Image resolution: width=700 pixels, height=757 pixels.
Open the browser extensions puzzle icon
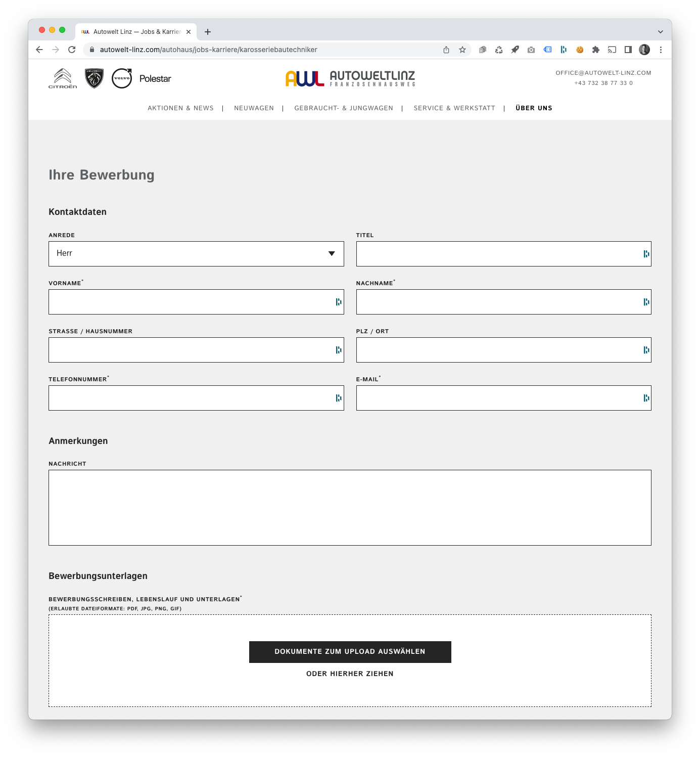coord(595,50)
